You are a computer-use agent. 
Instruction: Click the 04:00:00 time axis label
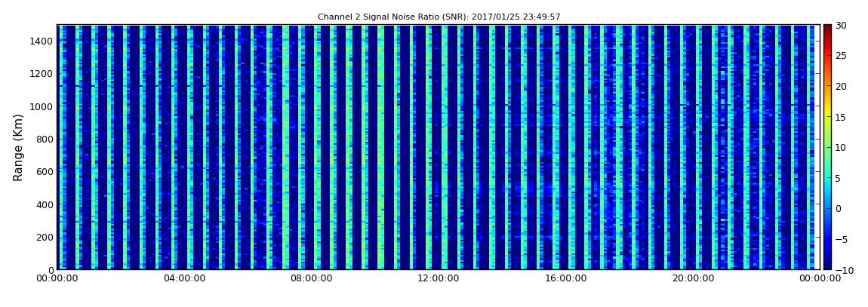click(184, 278)
